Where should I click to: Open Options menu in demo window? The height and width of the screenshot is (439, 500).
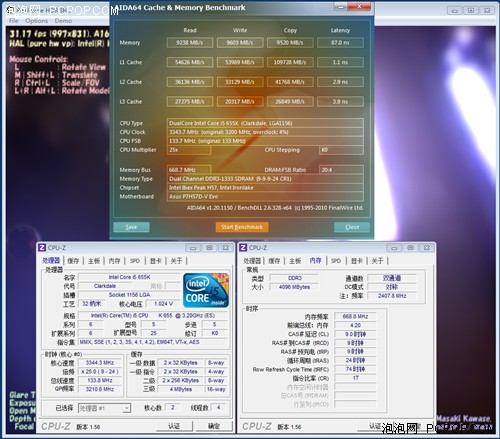36,21
